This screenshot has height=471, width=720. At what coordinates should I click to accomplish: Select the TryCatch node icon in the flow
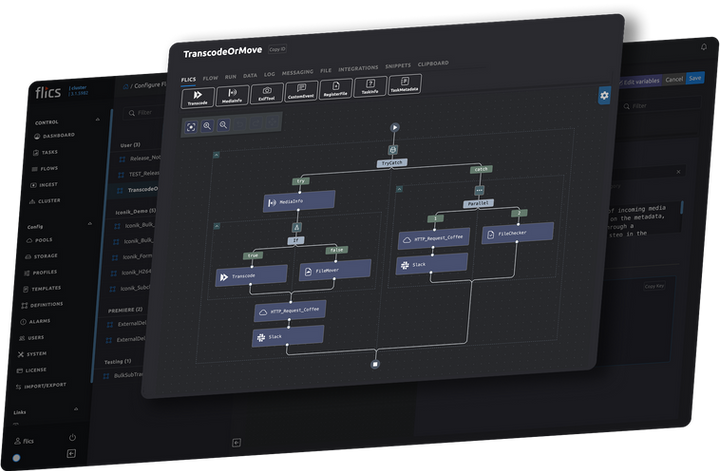pyautogui.click(x=393, y=150)
